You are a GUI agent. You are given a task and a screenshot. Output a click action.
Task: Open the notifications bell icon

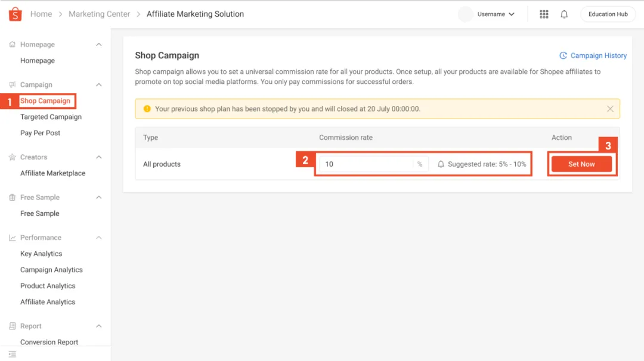coord(564,14)
